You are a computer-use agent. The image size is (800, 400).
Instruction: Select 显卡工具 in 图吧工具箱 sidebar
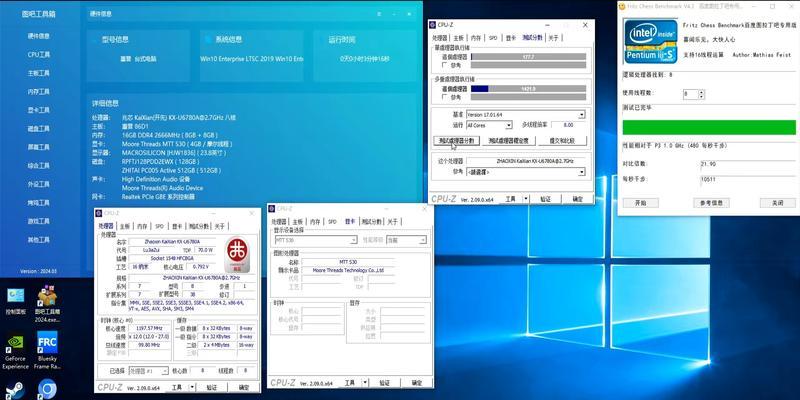[x=39, y=110]
